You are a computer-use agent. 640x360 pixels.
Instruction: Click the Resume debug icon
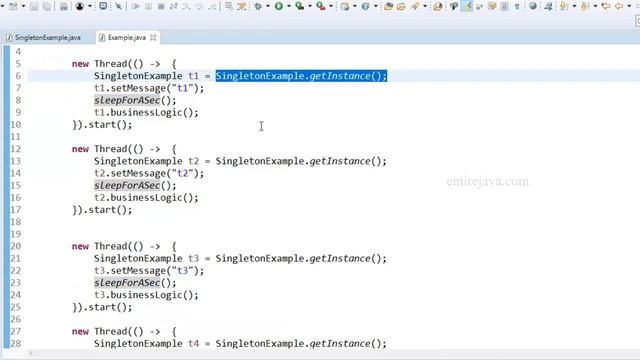point(136,6)
